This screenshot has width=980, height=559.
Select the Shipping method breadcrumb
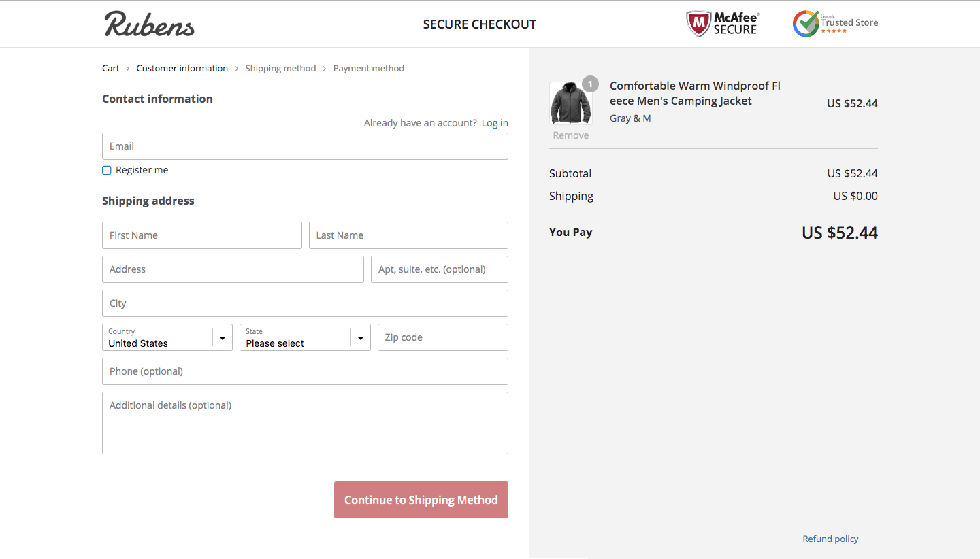tap(280, 68)
